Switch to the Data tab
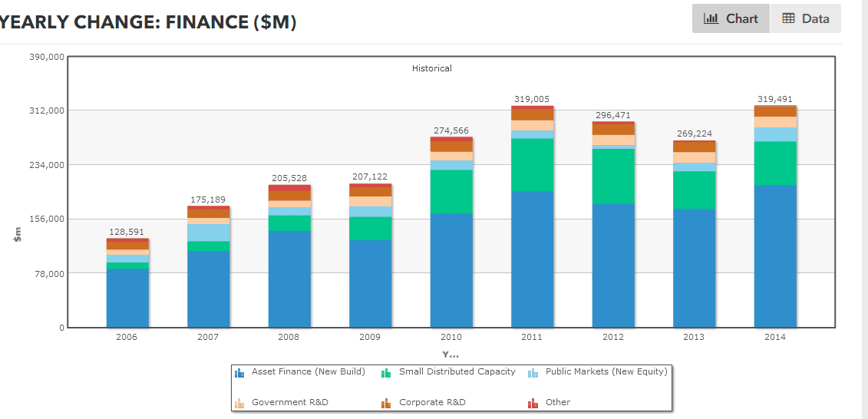 point(805,18)
